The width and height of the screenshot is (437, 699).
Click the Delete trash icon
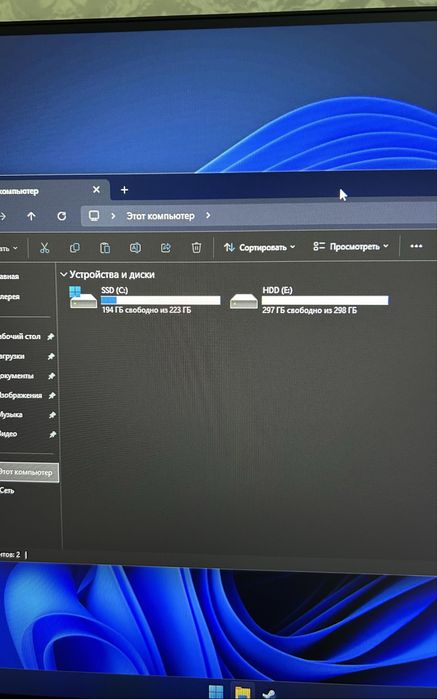pos(196,247)
